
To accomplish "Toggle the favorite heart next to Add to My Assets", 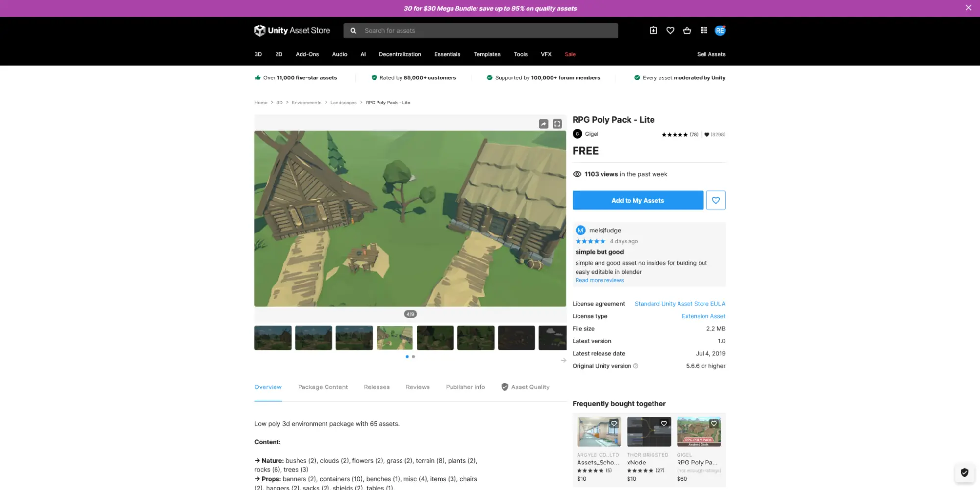I will 716,200.
